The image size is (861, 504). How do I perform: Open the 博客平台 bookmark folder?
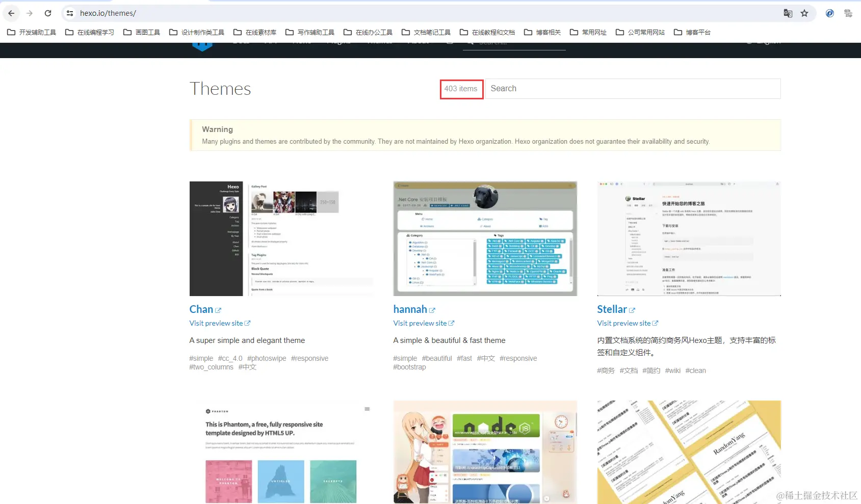(x=692, y=32)
